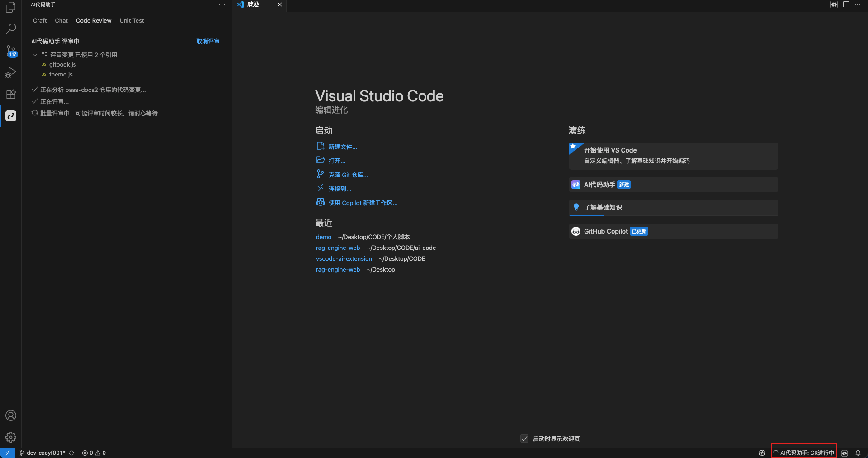Select the Code Review tab

click(x=94, y=21)
